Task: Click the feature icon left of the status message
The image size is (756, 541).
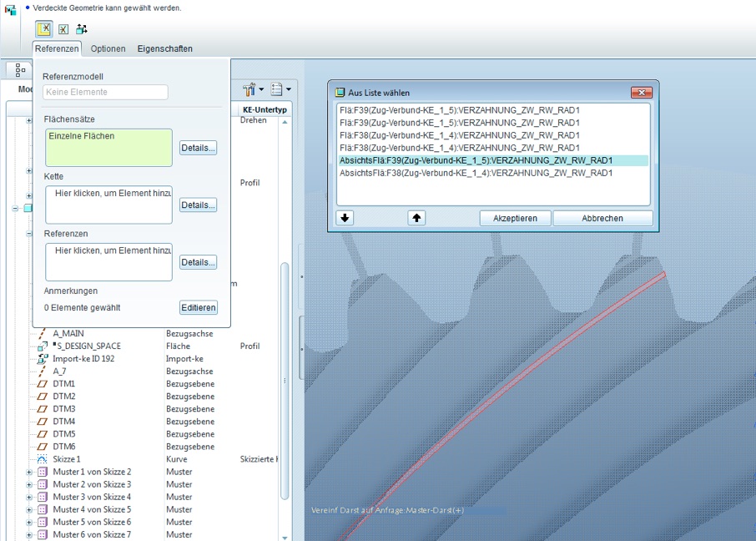Action: [11, 10]
